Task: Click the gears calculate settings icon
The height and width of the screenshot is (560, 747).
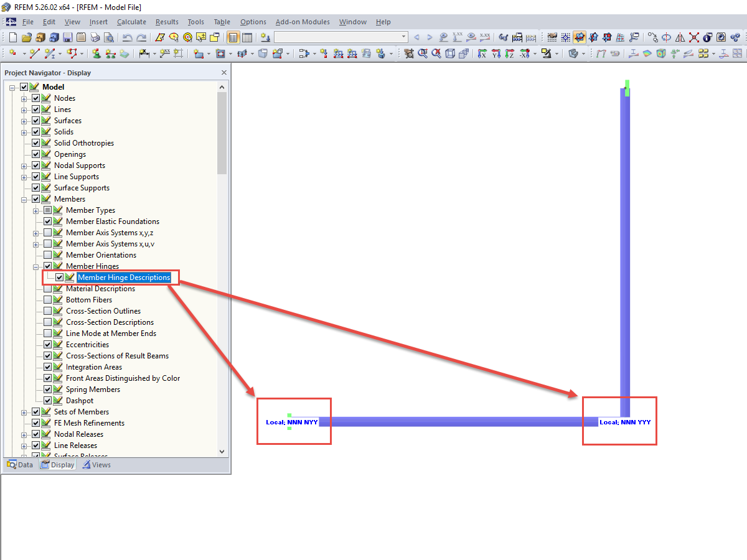Action: (x=735, y=37)
